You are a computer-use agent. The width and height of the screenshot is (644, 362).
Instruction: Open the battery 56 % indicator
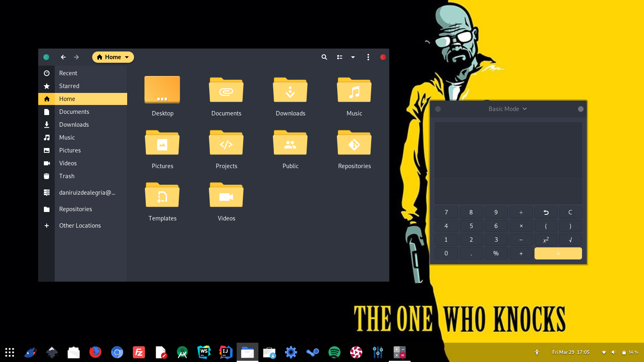coord(630,352)
